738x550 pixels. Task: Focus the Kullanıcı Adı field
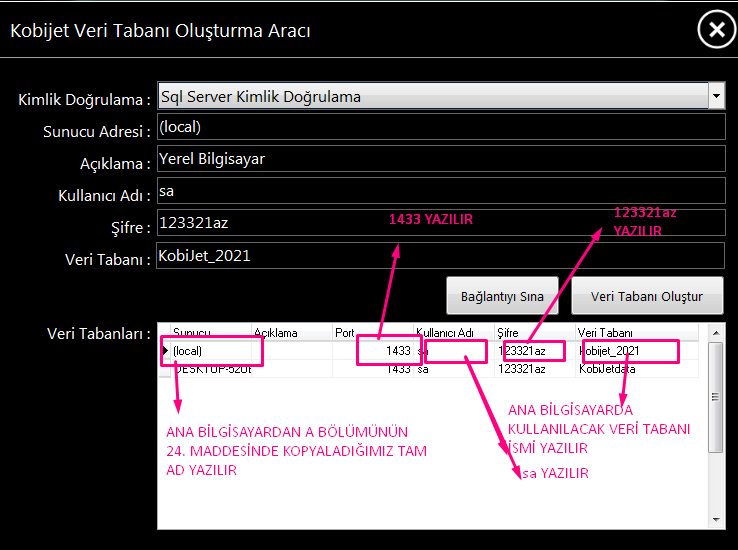(x=441, y=191)
